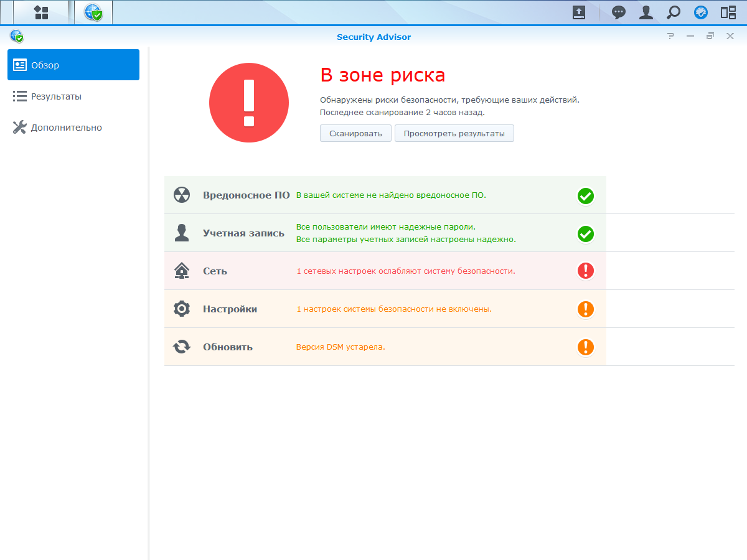Click the Просмотреть результаты button
The height and width of the screenshot is (560, 747).
point(454,133)
